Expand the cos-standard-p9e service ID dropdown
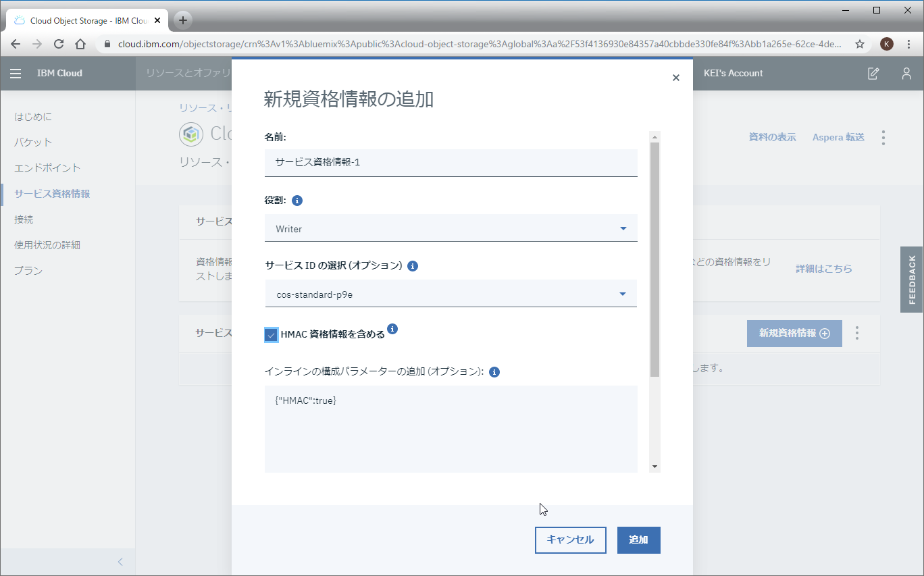Image resolution: width=924 pixels, height=576 pixels. tap(451, 294)
